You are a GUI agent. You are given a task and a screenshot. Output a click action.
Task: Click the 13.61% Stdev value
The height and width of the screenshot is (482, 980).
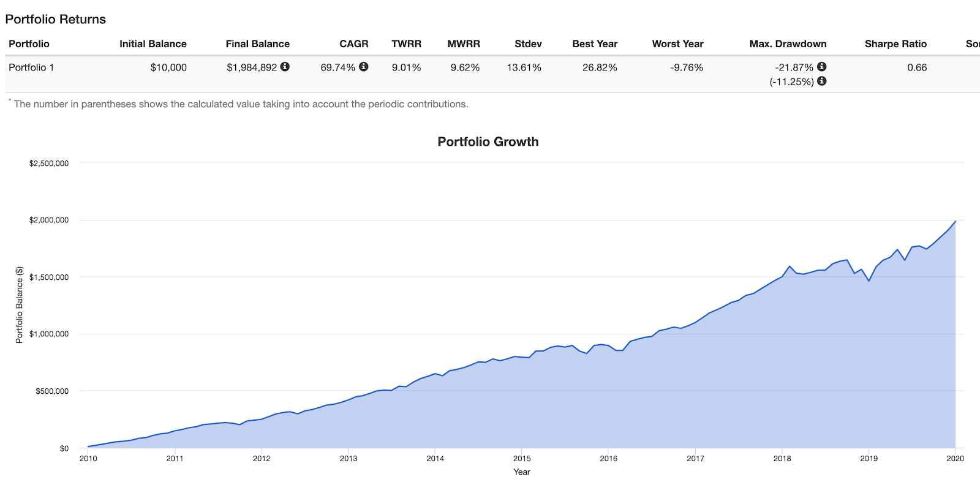coord(524,67)
